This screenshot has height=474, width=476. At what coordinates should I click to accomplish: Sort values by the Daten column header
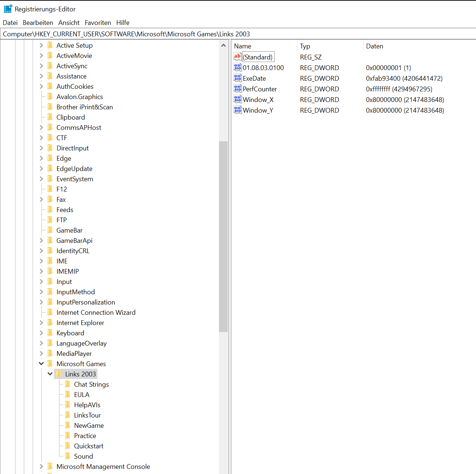coord(420,46)
